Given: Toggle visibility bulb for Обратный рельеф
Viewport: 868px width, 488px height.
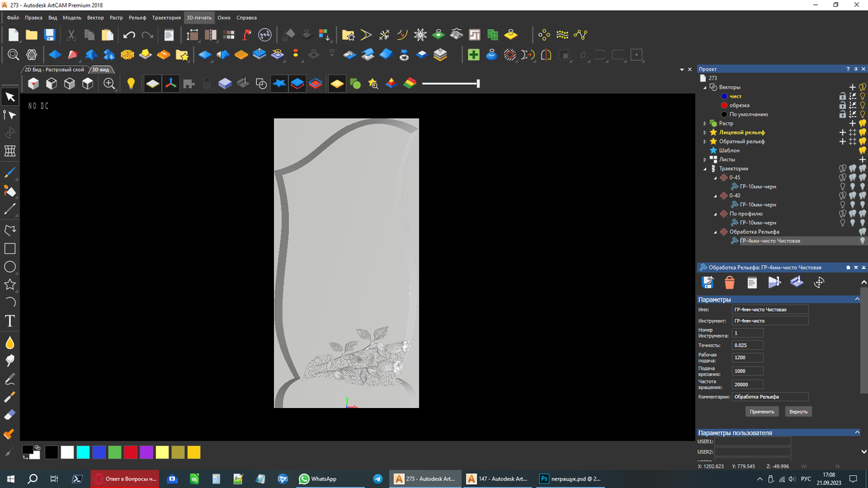Looking at the screenshot, I should [863, 141].
